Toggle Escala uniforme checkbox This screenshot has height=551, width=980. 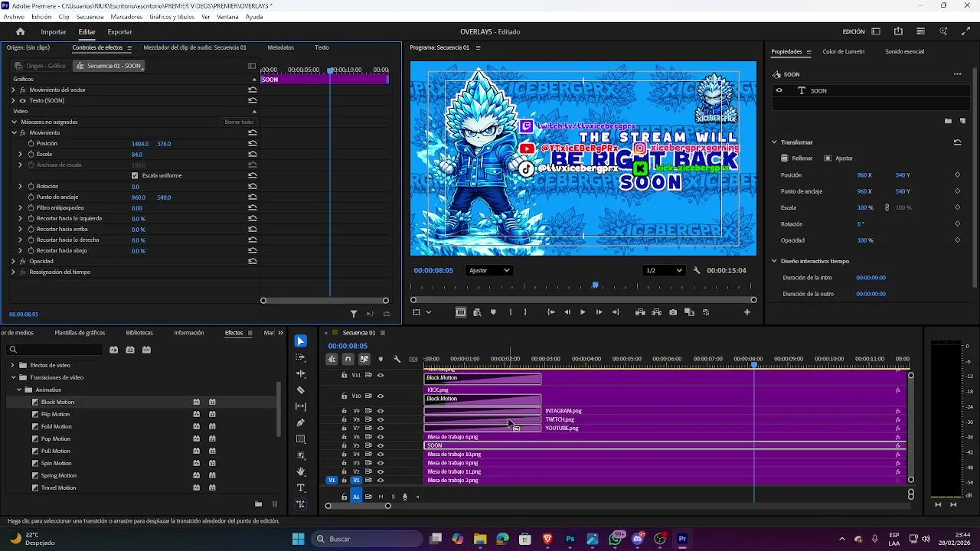pyautogui.click(x=135, y=175)
